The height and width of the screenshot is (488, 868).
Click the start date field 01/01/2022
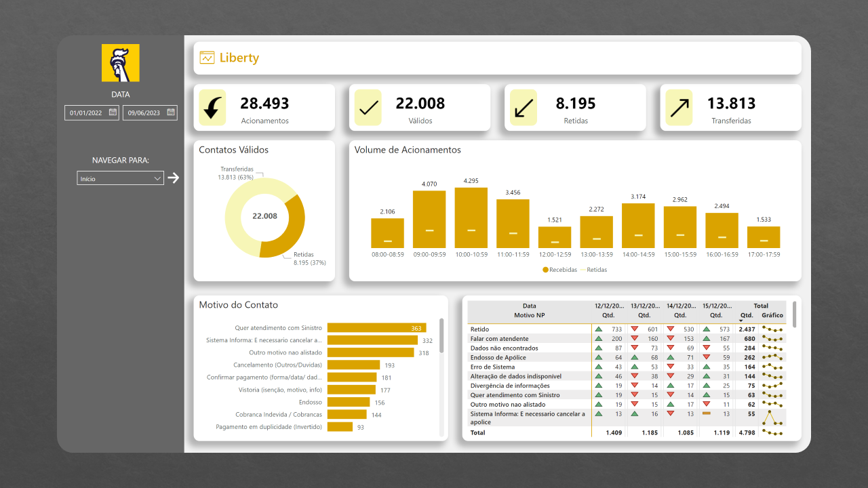(86, 113)
